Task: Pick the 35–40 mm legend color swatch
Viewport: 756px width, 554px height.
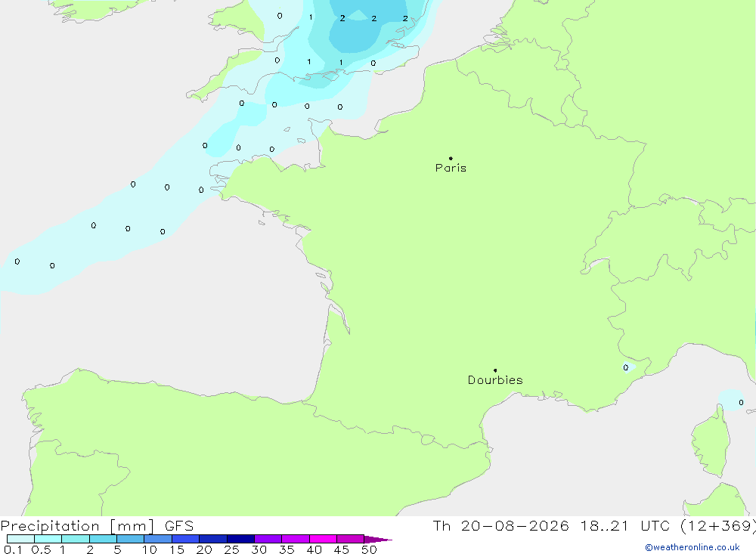Action: (296, 539)
